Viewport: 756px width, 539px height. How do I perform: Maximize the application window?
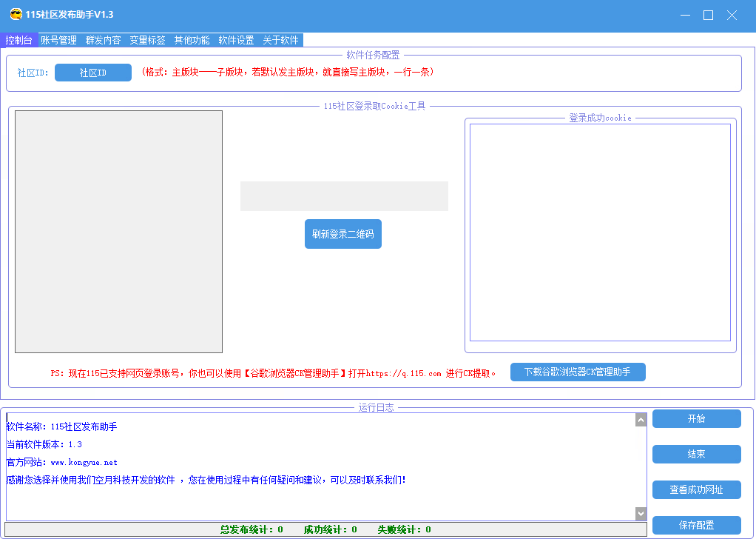coord(708,15)
